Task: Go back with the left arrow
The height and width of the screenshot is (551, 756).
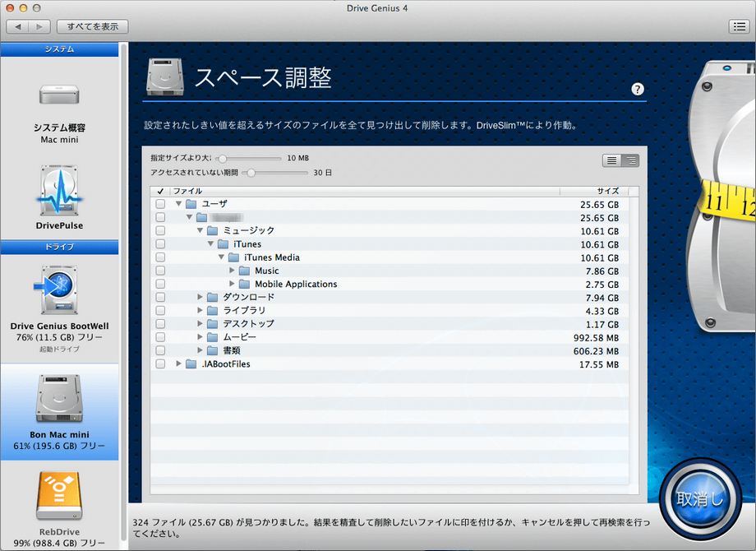Action: [18, 26]
